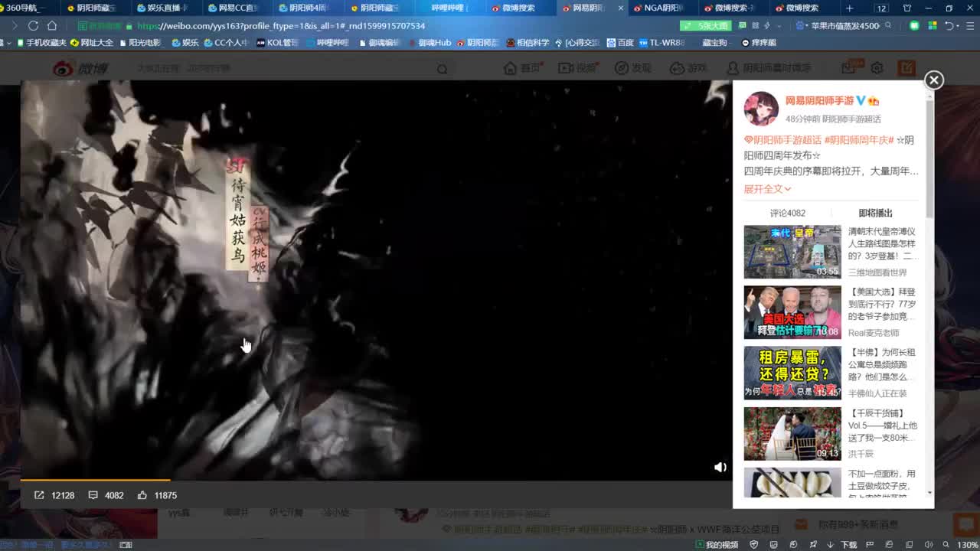
Task: Click the Weibo search magnifier icon
Action: click(442, 69)
